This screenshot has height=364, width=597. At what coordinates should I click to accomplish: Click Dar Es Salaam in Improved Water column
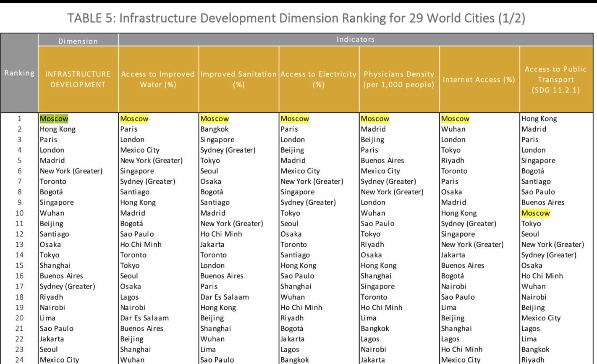pos(144,318)
